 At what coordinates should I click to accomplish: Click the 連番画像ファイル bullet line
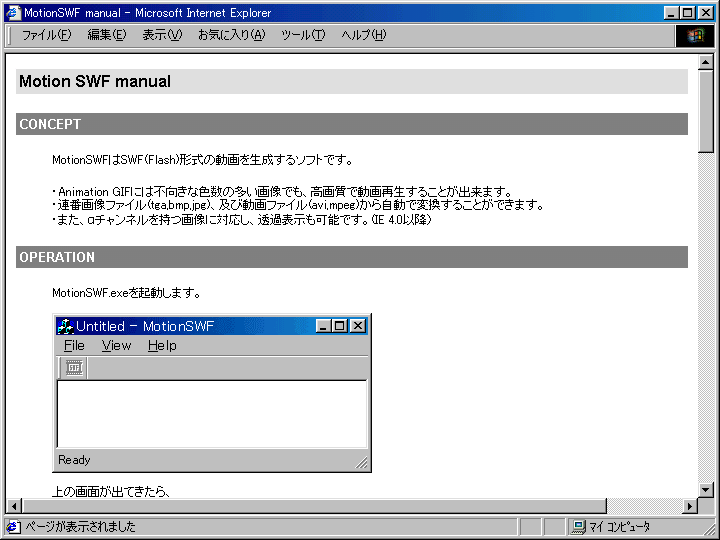click(298, 205)
